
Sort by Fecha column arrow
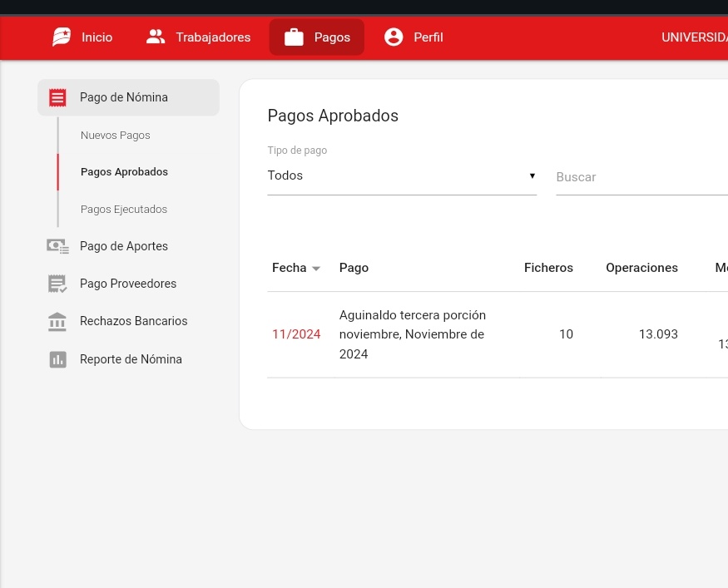(x=316, y=269)
